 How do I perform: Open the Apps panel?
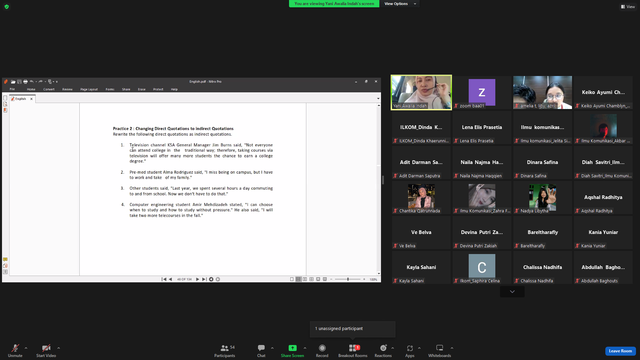pos(410,350)
